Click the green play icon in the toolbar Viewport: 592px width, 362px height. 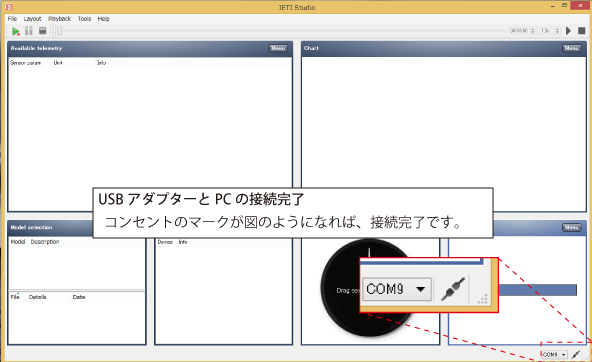point(15,31)
